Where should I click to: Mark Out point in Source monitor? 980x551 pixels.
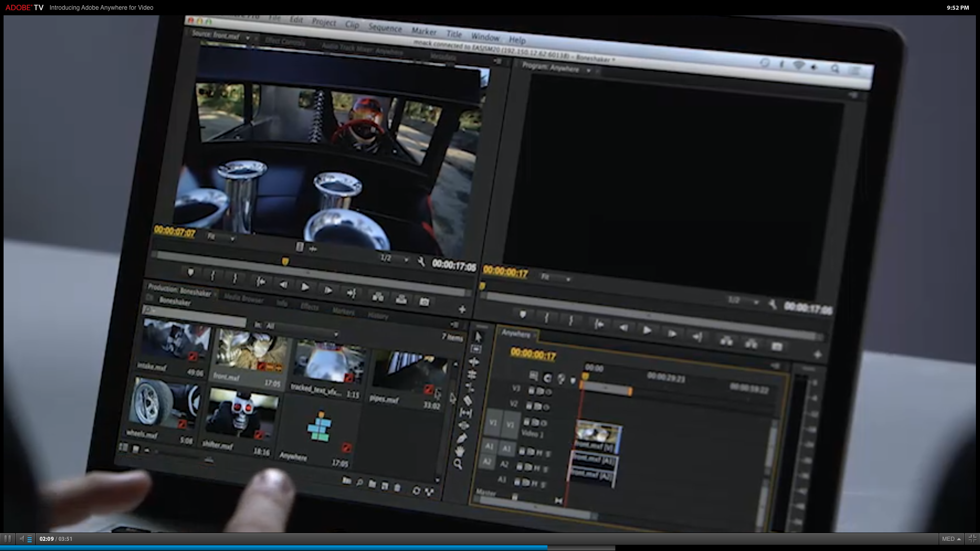(x=235, y=279)
